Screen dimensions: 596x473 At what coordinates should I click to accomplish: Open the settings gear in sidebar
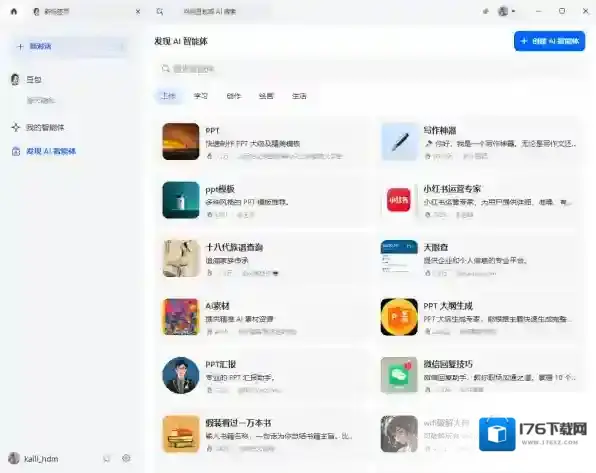pos(126,459)
